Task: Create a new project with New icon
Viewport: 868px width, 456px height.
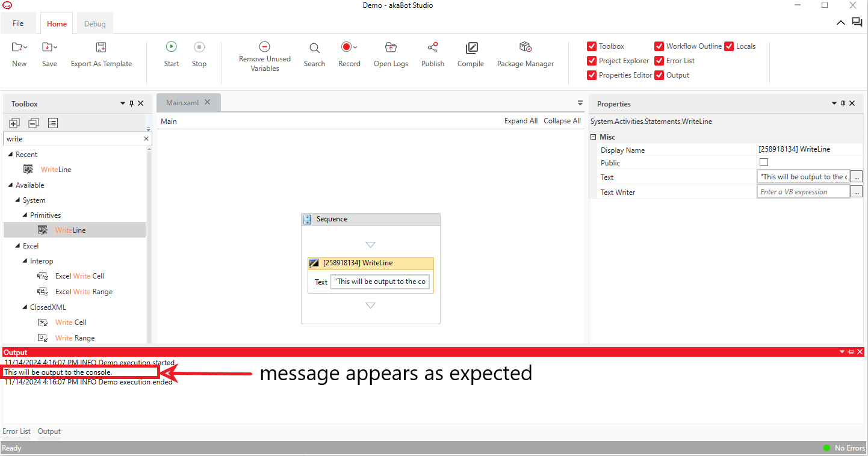Action: tap(17, 47)
